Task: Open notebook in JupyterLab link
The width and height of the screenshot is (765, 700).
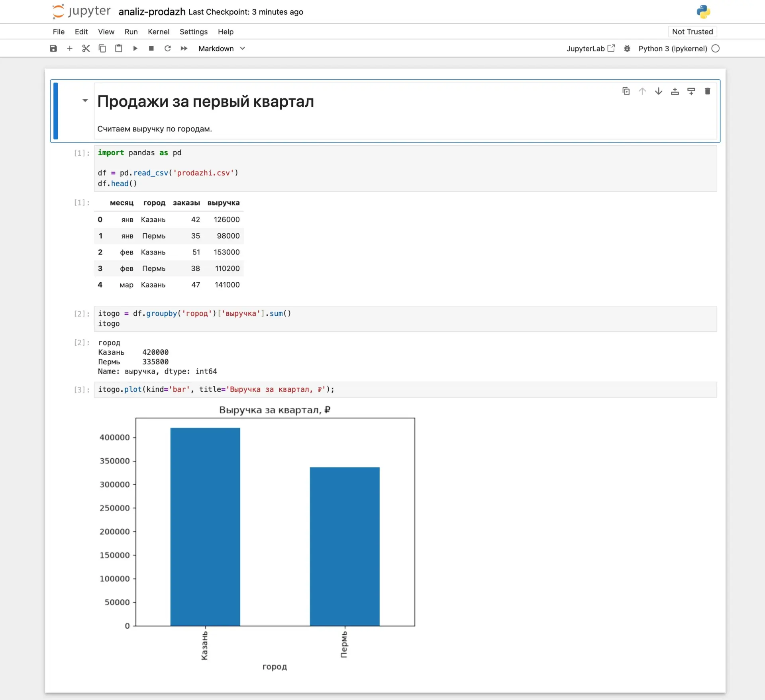Action: coord(591,49)
